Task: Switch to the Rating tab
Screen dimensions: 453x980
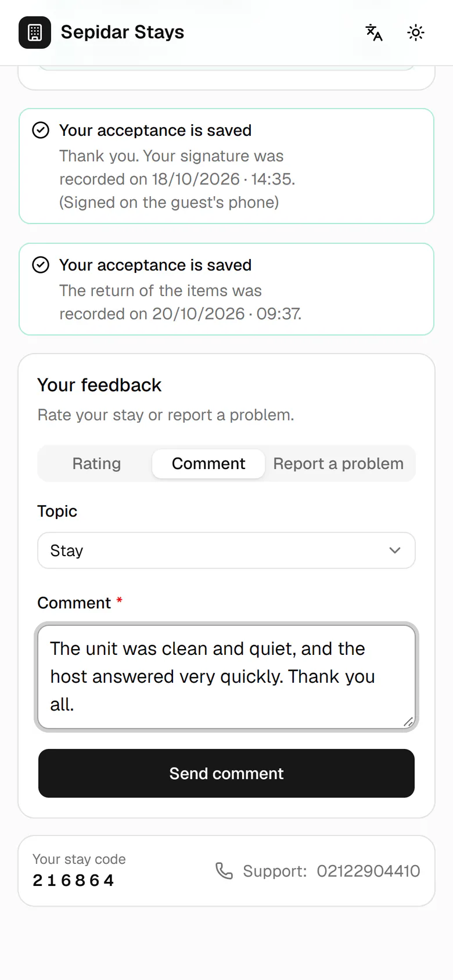Action: click(x=96, y=463)
